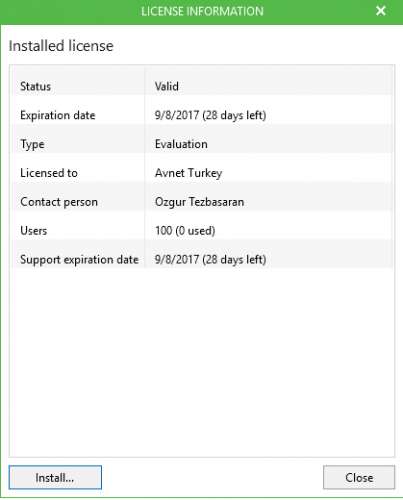Click the LICENSE INFORMATION title bar text

coord(202,11)
